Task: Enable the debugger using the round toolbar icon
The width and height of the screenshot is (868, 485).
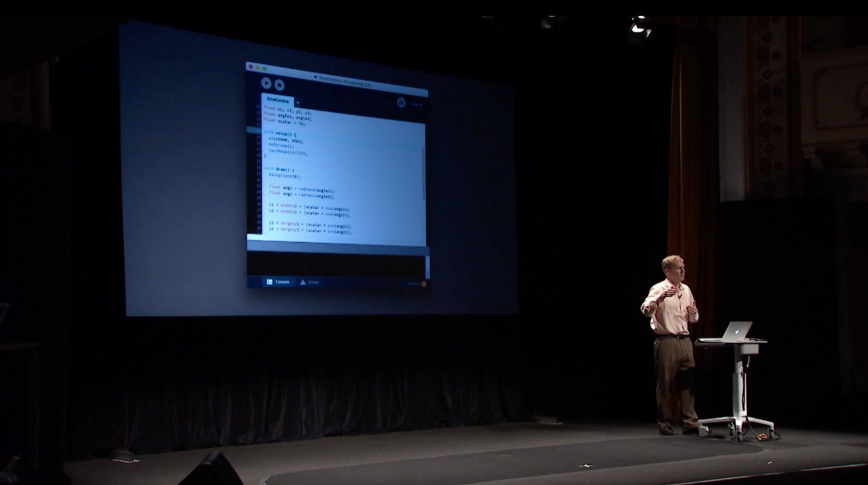Action: tap(401, 102)
